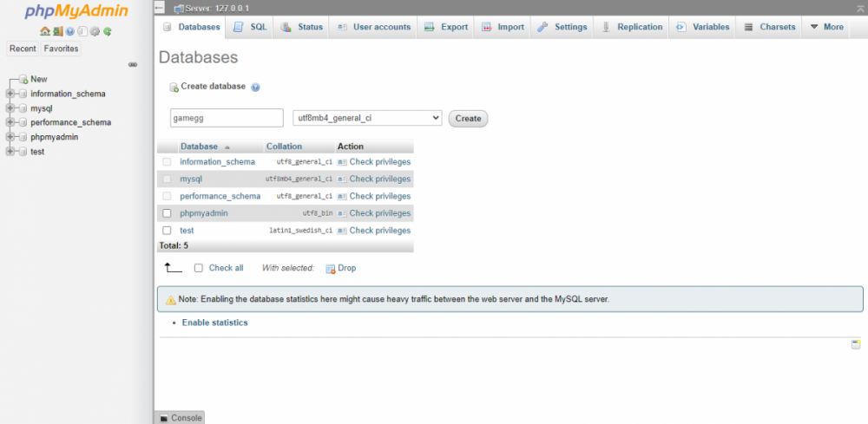Viewport: 868px width, 424px height.
Task: Sort by Database column header
Action: click(x=200, y=147)
